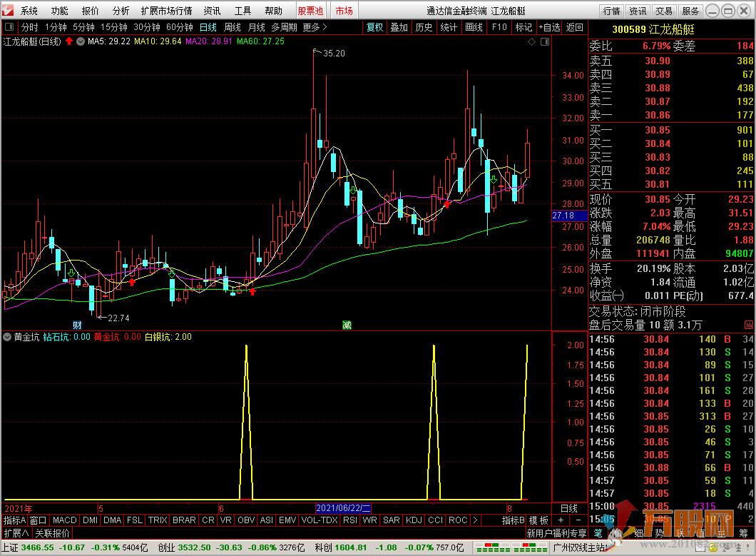
Task: Open 关联报价 tab
Action: [x=53, y=533]
